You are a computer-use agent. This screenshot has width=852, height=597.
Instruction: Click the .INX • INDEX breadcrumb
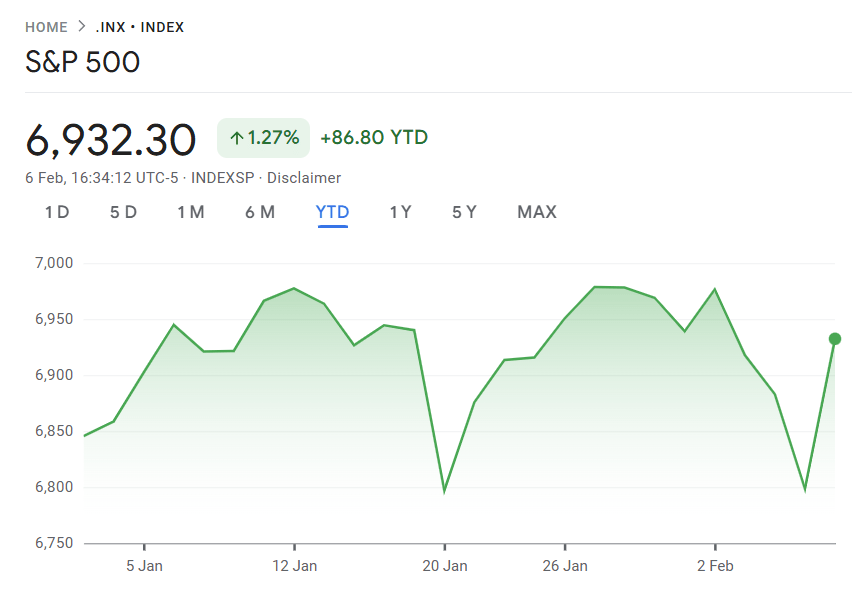coord(140,27)
